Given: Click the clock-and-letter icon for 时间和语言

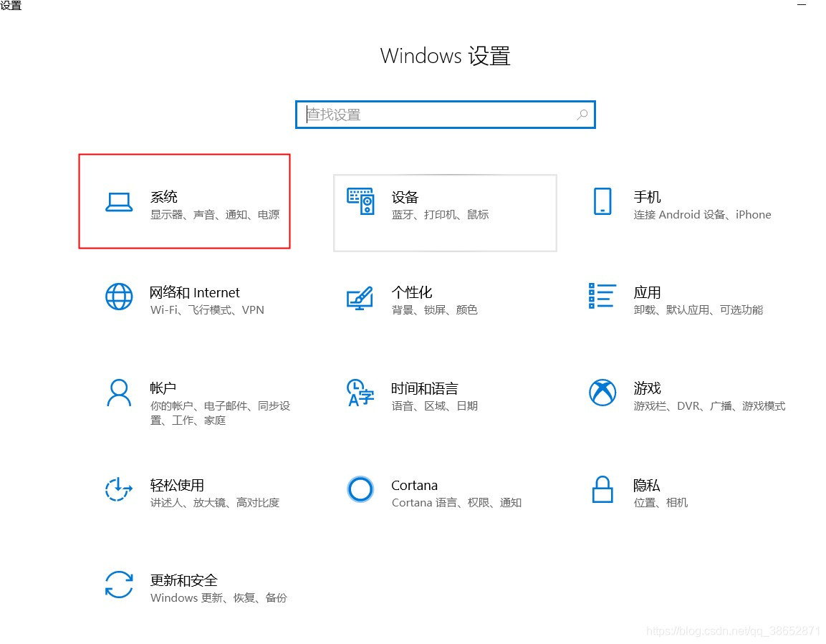Looking at the screenshot, I should 360,393.
